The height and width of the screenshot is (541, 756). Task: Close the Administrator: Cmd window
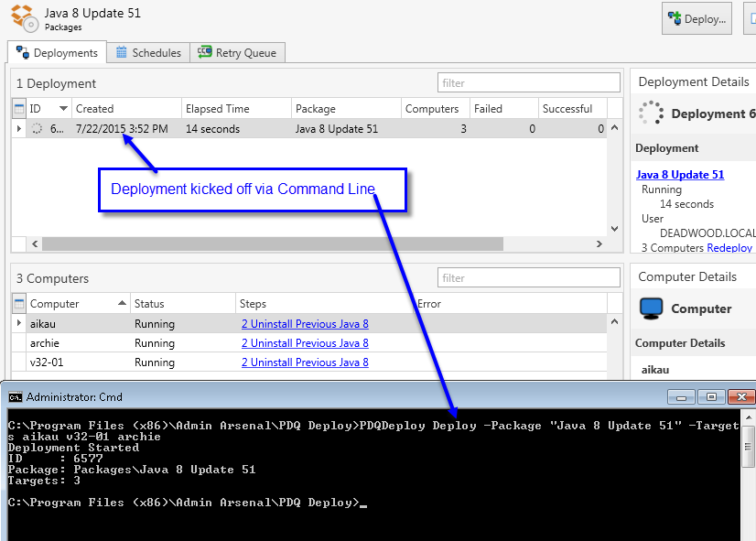tap(741, 397)
